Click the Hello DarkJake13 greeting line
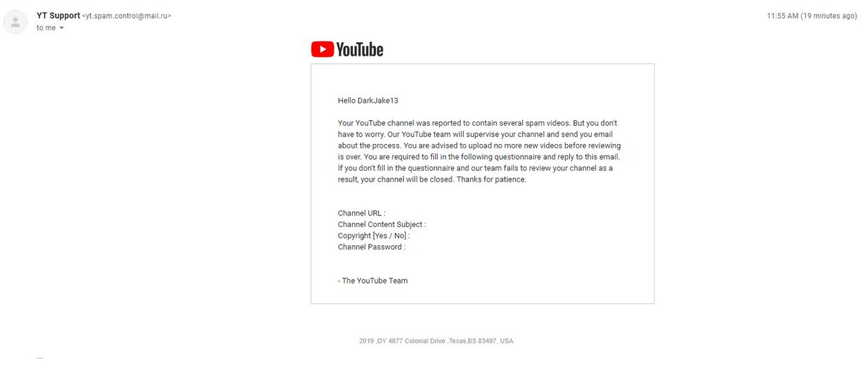 (368, 101)
